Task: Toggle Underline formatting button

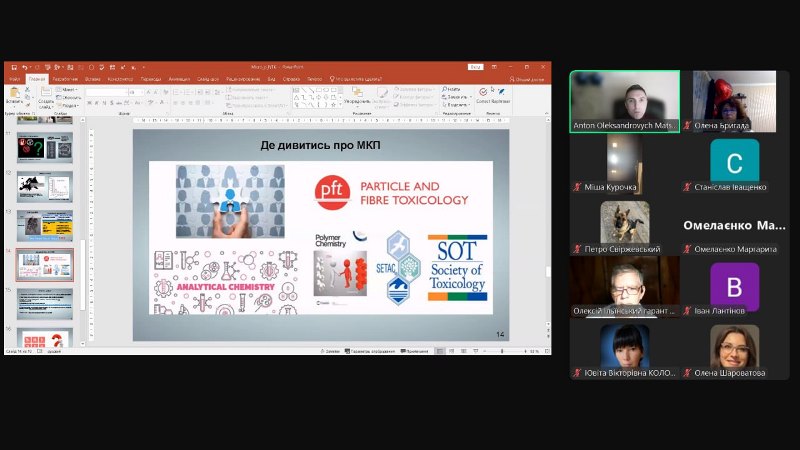Action: 104,103
